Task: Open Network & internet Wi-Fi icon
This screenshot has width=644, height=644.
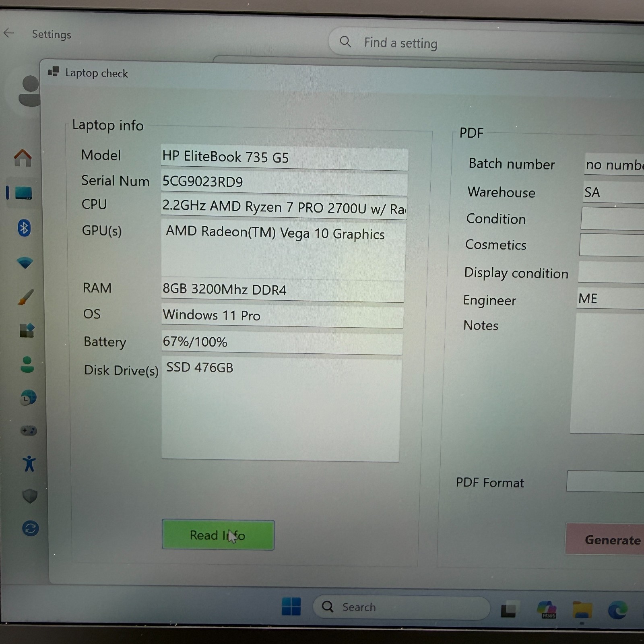Action: pos(25,263)
